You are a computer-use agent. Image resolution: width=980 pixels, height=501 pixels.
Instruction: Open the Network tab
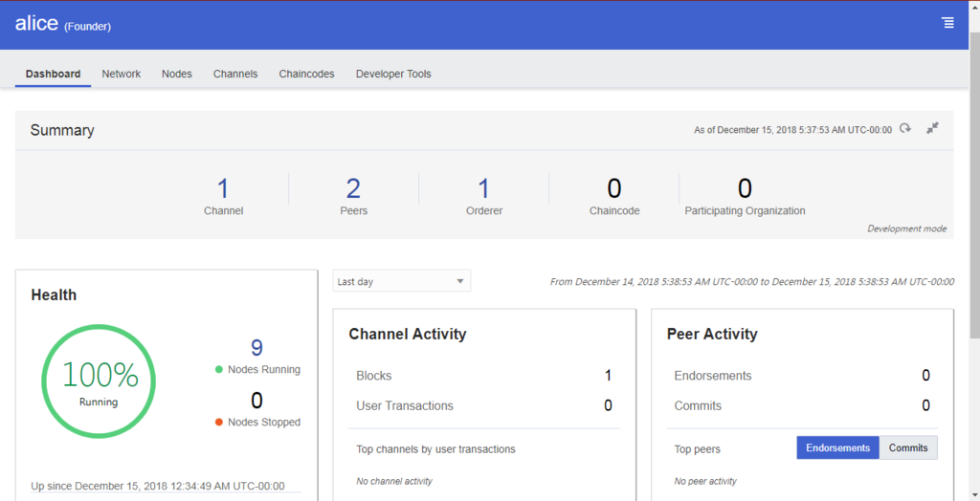point(122,74)
